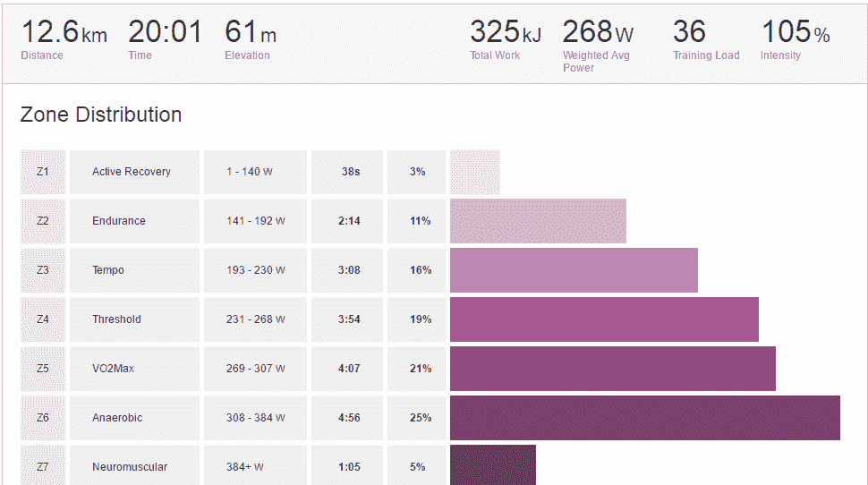
Task: Select the 20:01 Time stat
Action: point(165,34)
